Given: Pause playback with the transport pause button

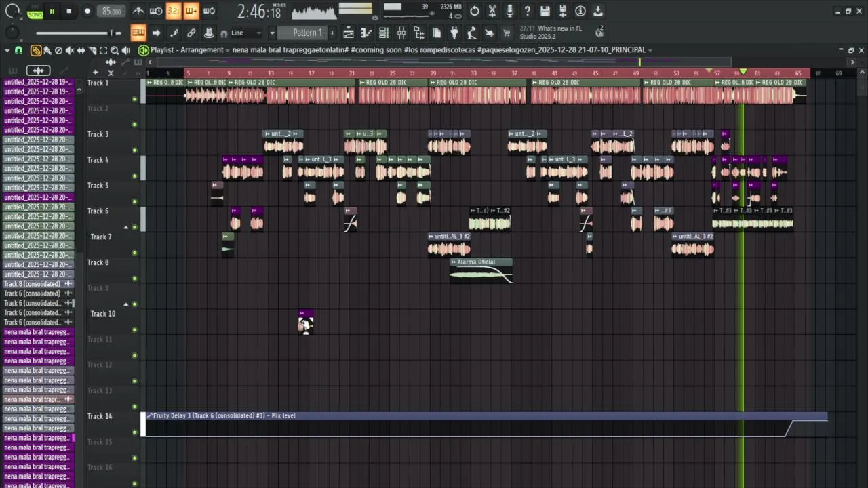Looking at the screenshot, I should click(x=52, y=12).
